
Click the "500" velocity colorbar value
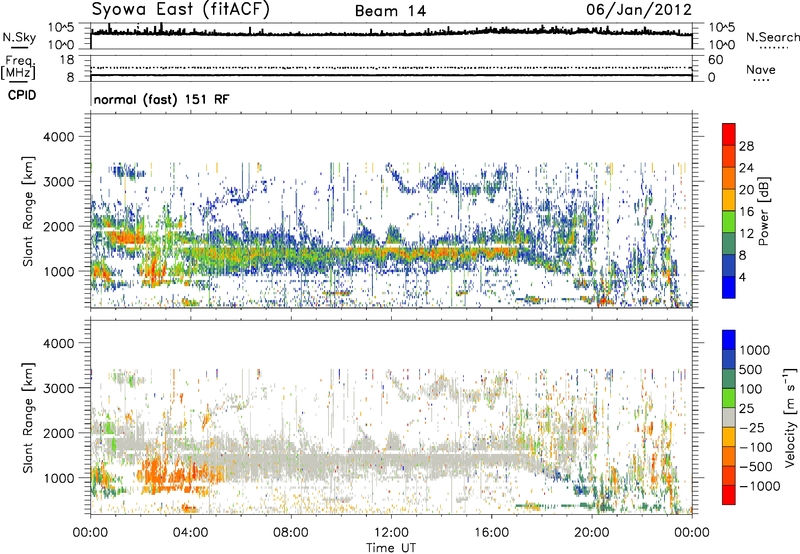[x=751, y=370]
